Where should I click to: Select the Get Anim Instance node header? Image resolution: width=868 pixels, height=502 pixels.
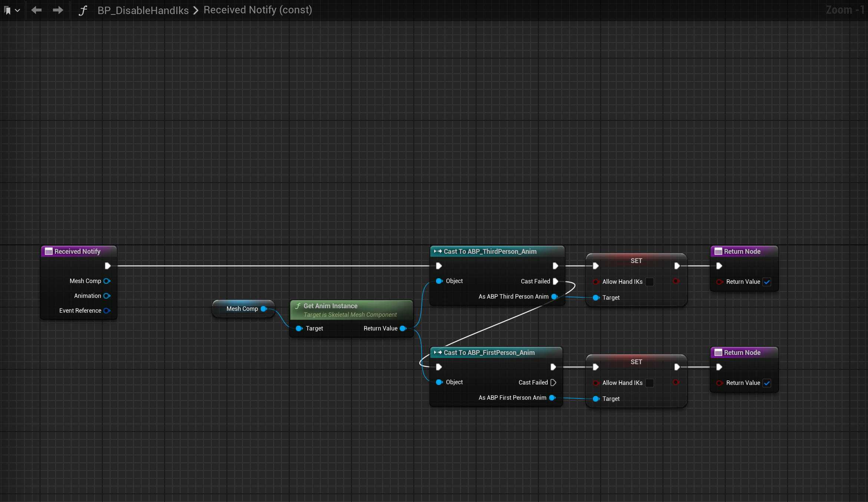[x=330, y=306]
